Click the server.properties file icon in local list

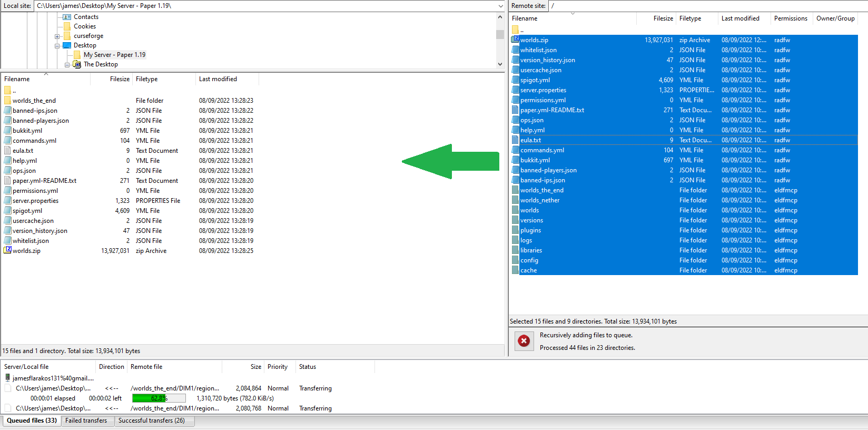(x=7, y=200)
